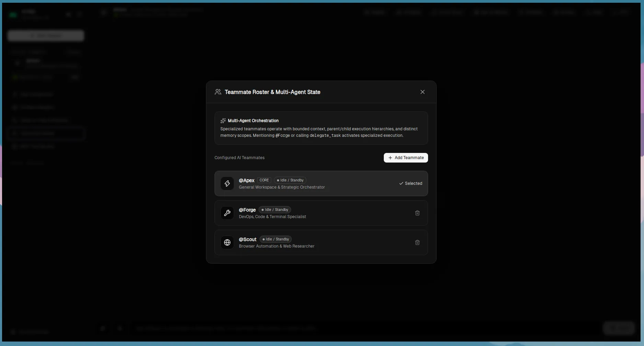This screenshot has width=644, height=346.
Task: Click the globe icon for @Scout
Action: tap(227, 242)
